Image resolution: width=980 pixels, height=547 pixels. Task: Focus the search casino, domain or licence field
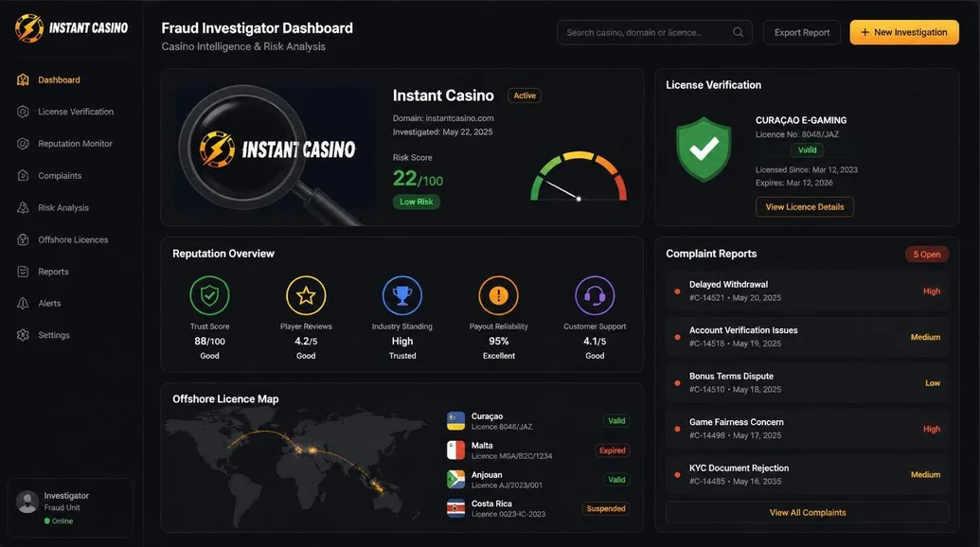(654, 32)
